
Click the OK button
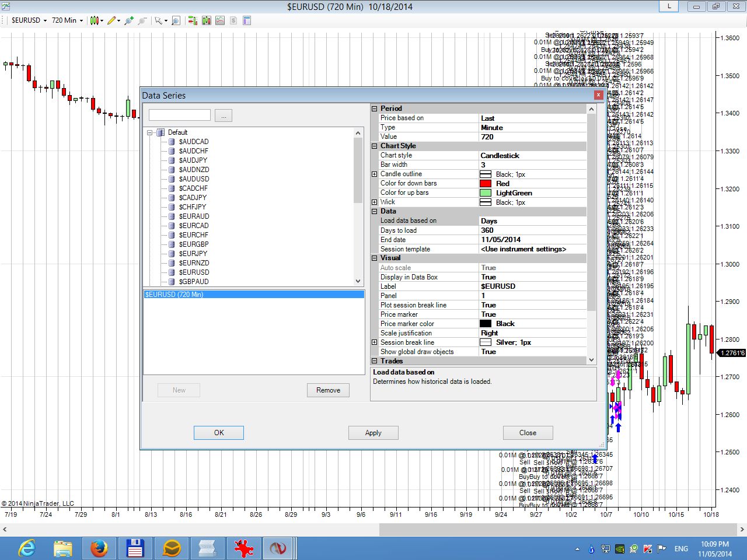click(x=219, y=432)
